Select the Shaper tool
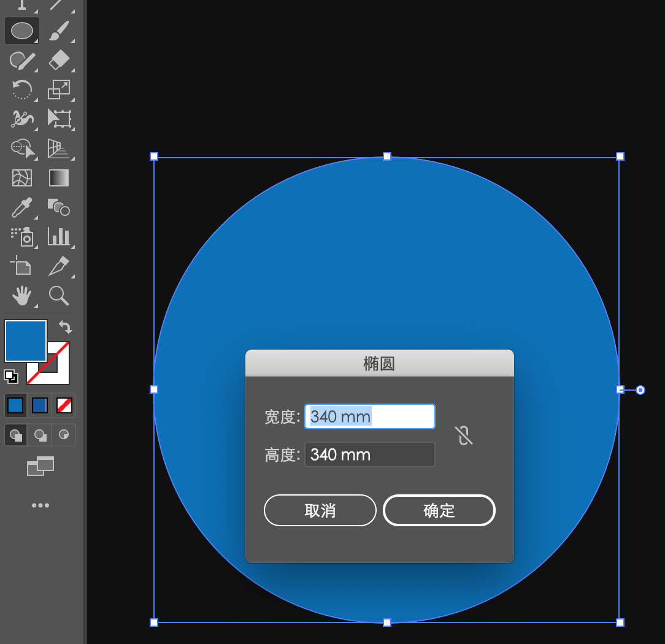 pos(21,60)
